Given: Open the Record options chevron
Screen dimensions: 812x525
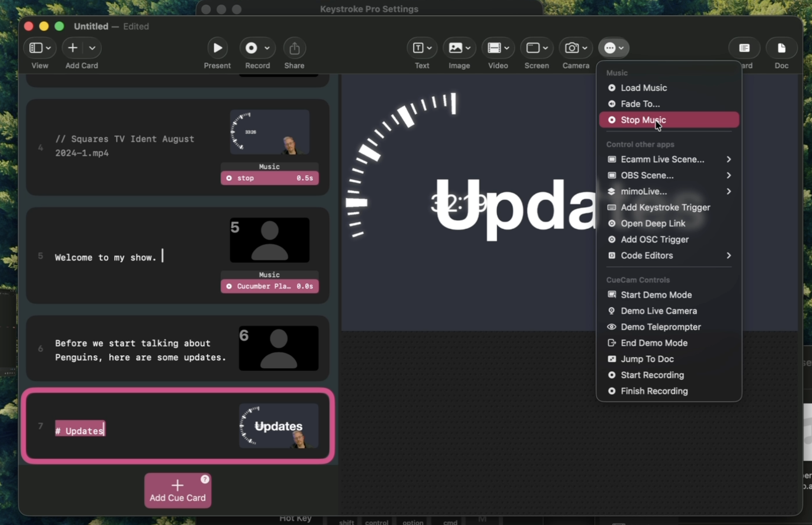Looking at the screenshot, I should [267, 48].
